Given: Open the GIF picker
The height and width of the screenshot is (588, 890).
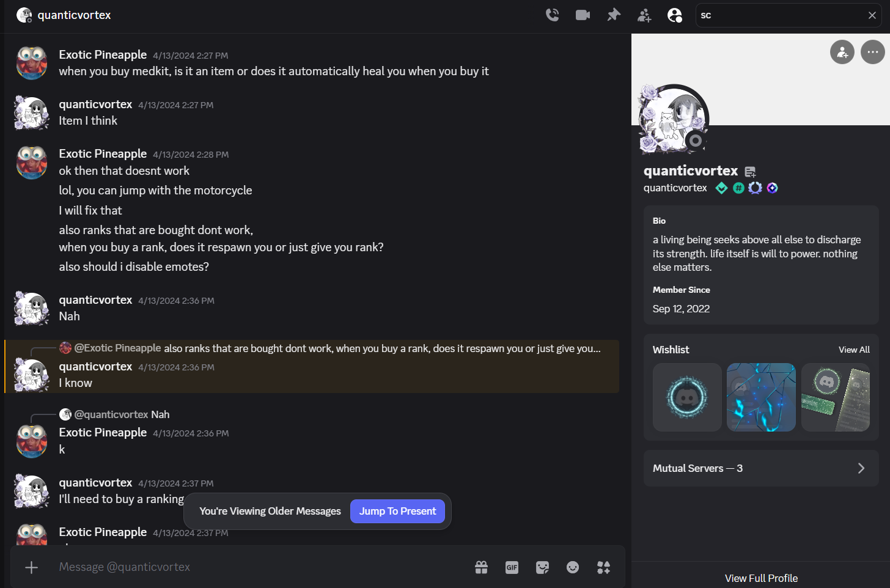Looking at the screenshot, I should pyautogui.click(x=512, y=567).
